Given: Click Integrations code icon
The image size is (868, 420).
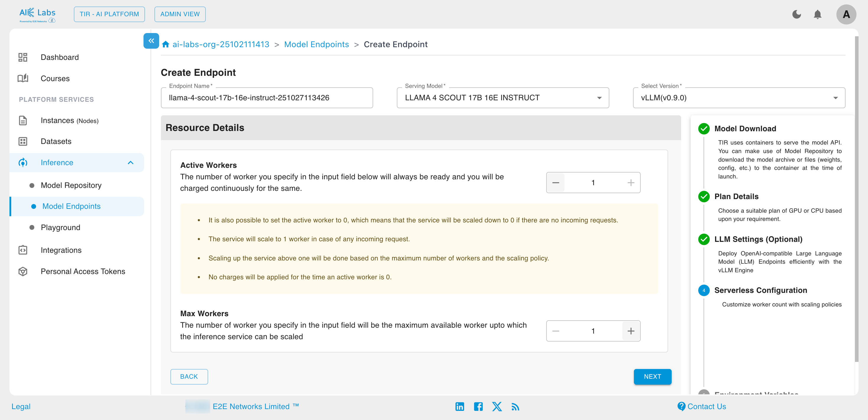Looking at the screenshot, I should point(22,250).
